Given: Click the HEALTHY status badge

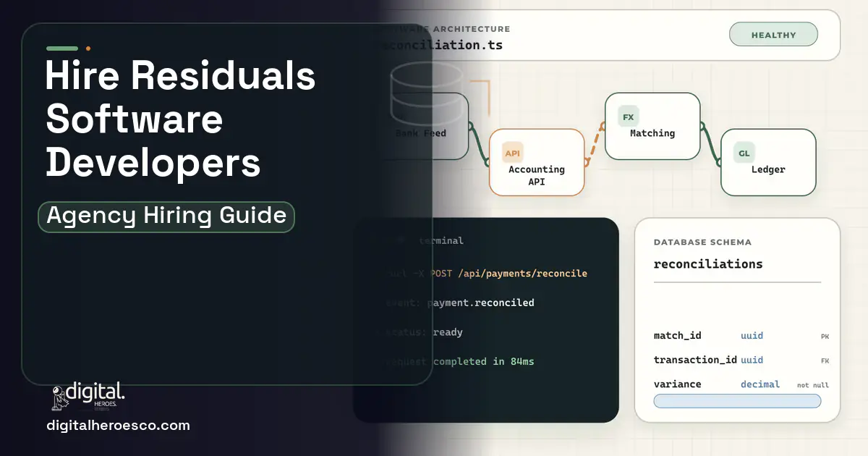Looking at the screenshot, I should 773,35.
